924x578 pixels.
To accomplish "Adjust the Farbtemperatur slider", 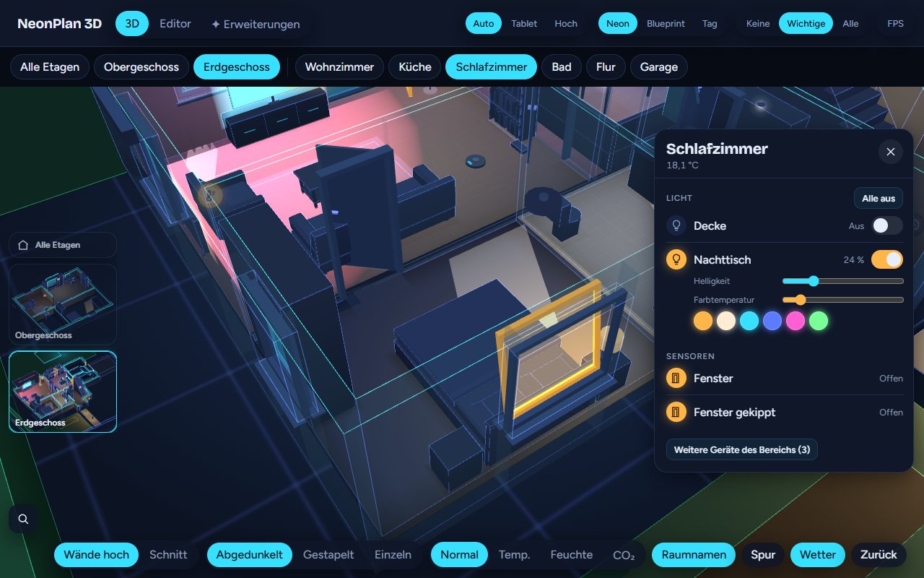I will pos(843,300).
